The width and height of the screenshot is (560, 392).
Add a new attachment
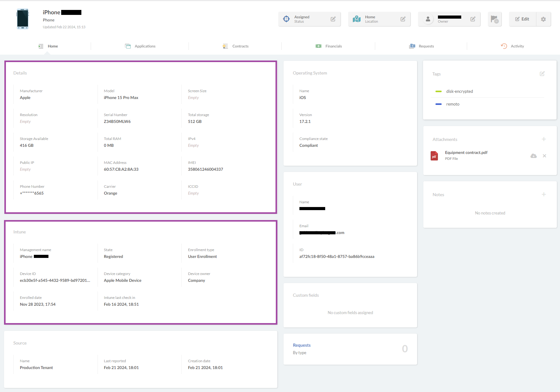click(544, 139)
